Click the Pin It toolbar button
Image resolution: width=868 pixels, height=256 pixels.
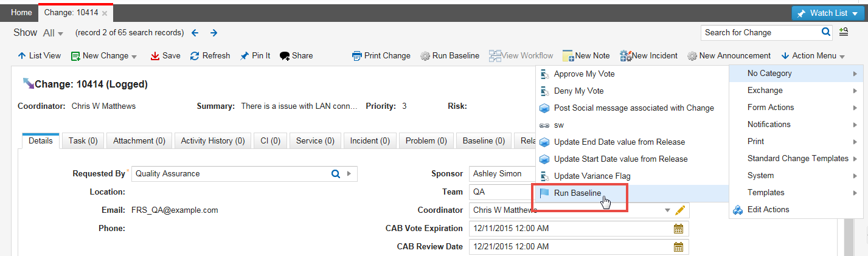255,56
